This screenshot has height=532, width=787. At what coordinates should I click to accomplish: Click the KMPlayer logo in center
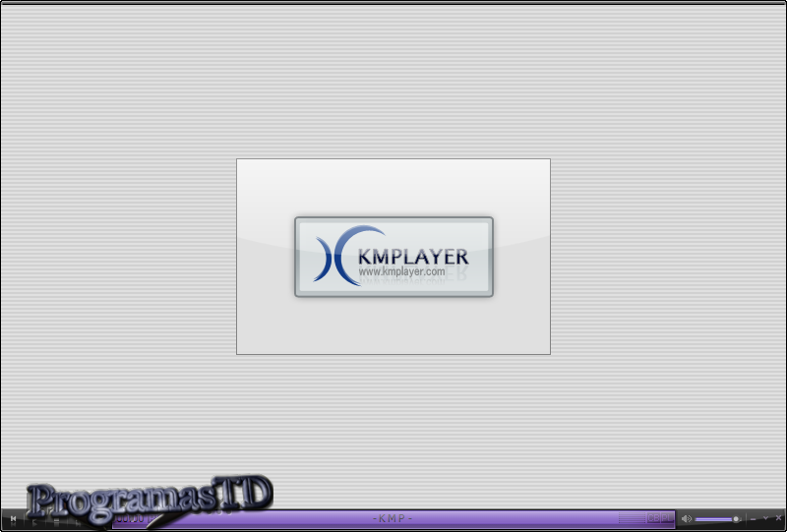pyautogui.click(x=393, y=257)
